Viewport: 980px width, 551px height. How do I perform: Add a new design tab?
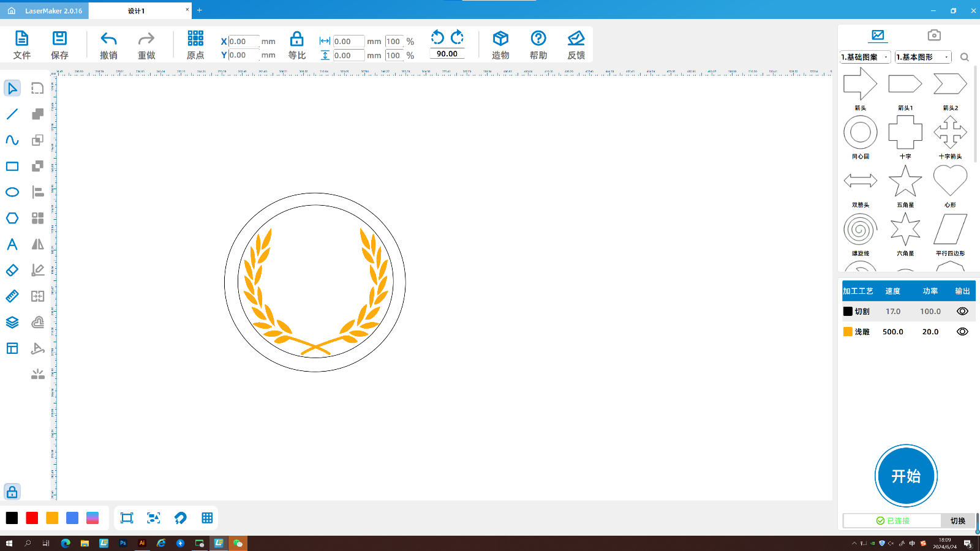pyautogui.click(x=199, y=10)
